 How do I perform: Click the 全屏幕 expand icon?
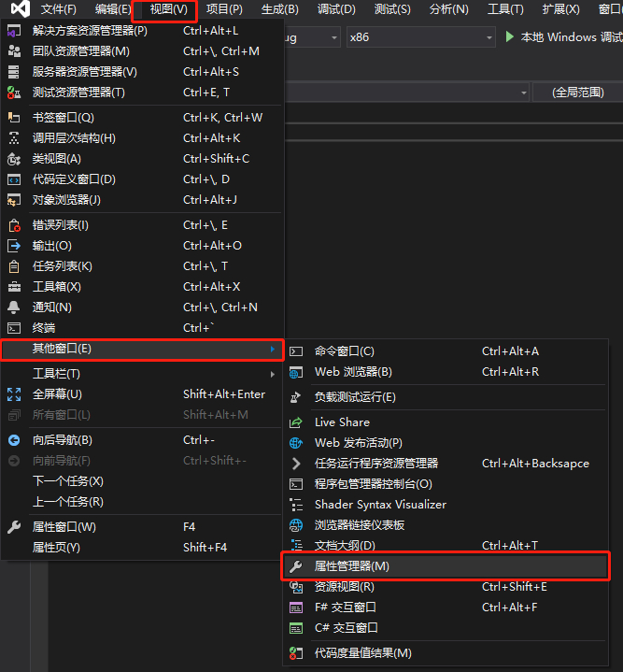click(x=14, y=394)
